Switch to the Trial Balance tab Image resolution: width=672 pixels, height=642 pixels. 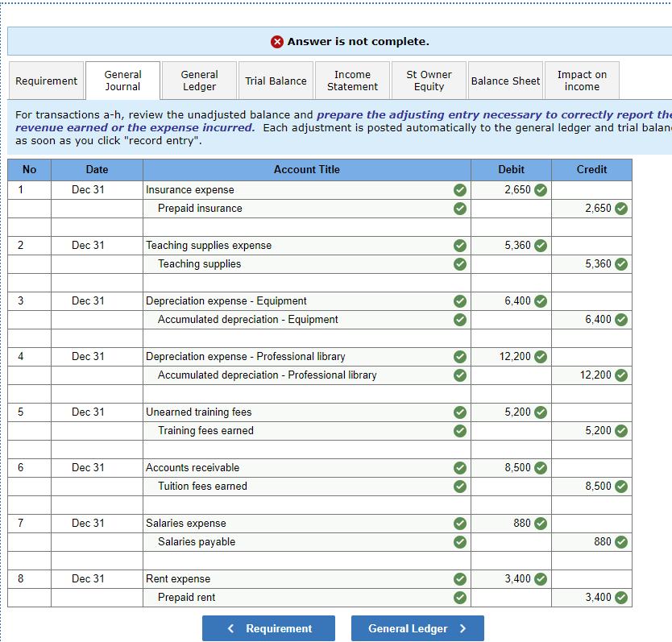(x=276, y=80)
